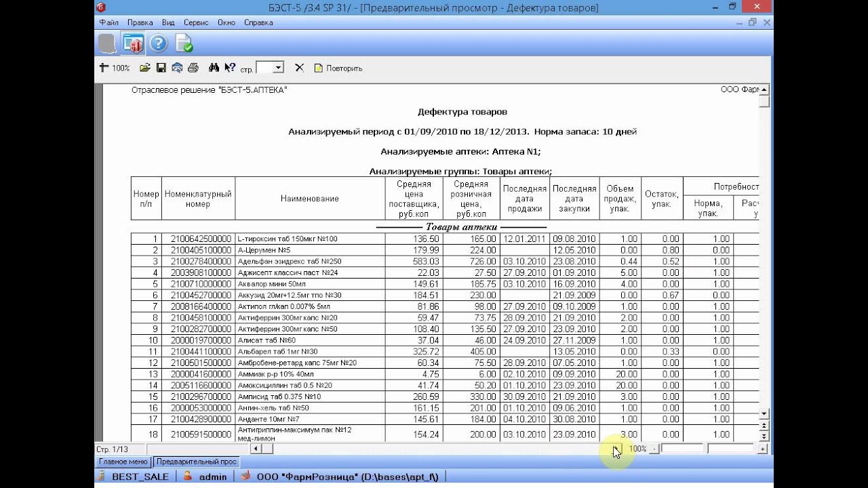The image size is (868, 488).
Task: Decrease zoom with the minus button
Action: click(654, 449)
